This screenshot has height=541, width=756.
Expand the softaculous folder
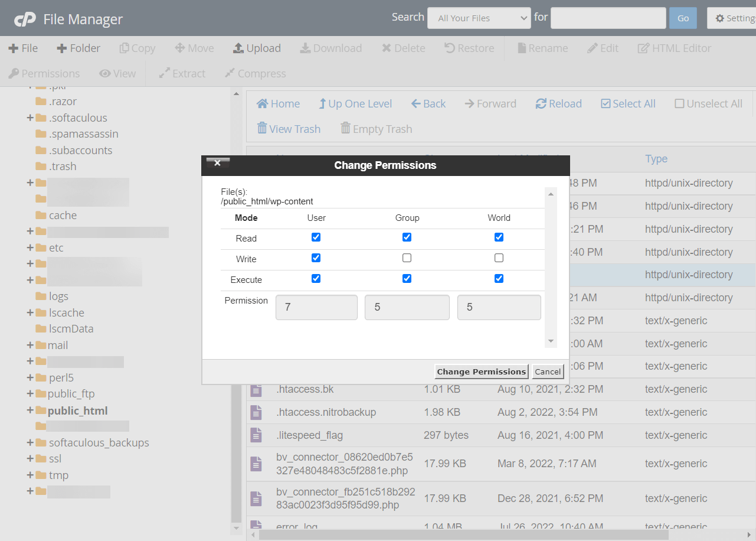pyautogui.click(x=28, y=117)
